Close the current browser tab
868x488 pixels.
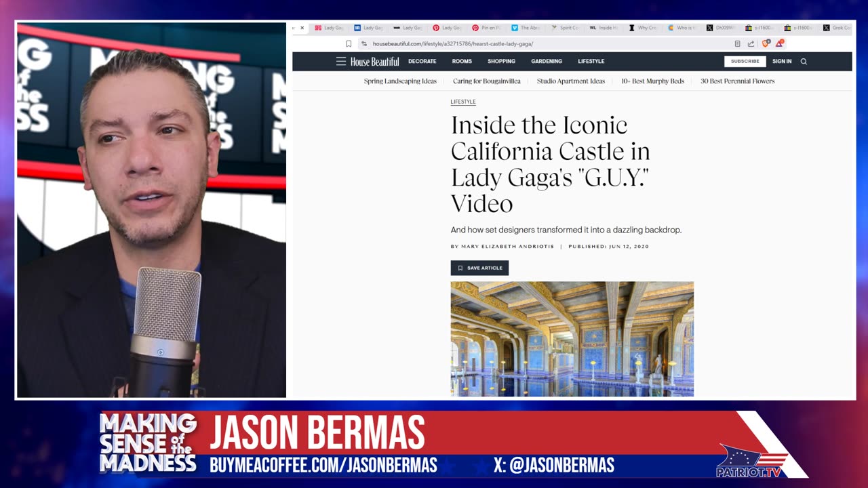(x=302, y=28)
